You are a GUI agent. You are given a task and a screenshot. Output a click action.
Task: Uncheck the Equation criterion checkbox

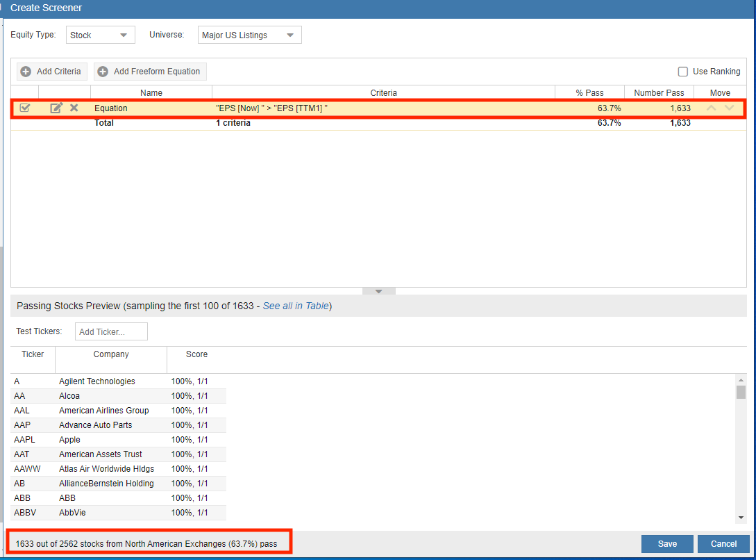[25, 108]
